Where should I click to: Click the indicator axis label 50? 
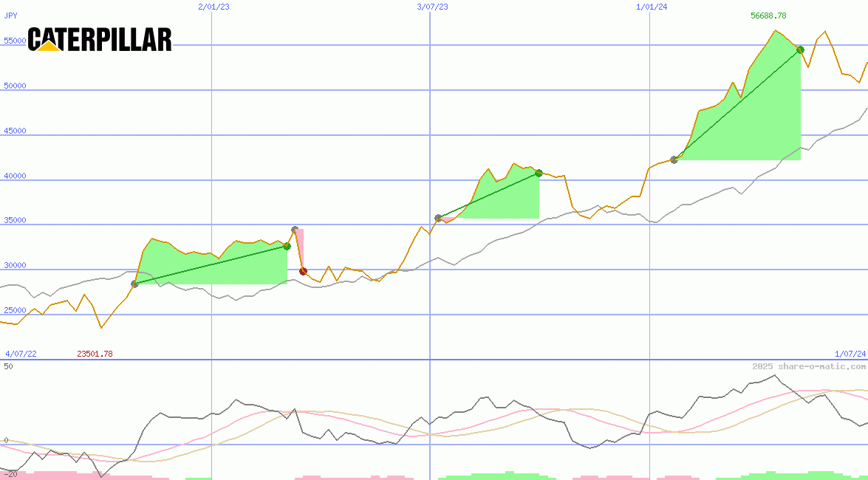point(8,367)
